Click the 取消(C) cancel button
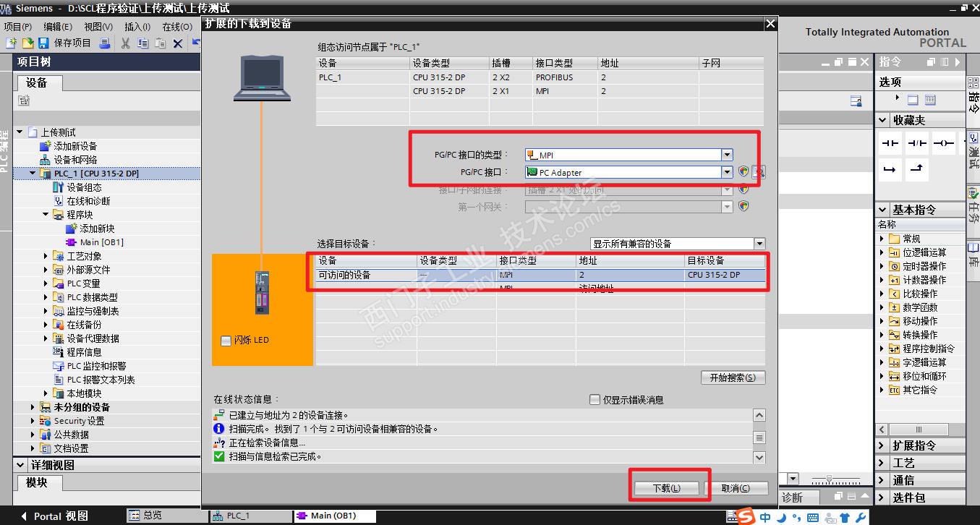The image size is (980, 525). 736,488
